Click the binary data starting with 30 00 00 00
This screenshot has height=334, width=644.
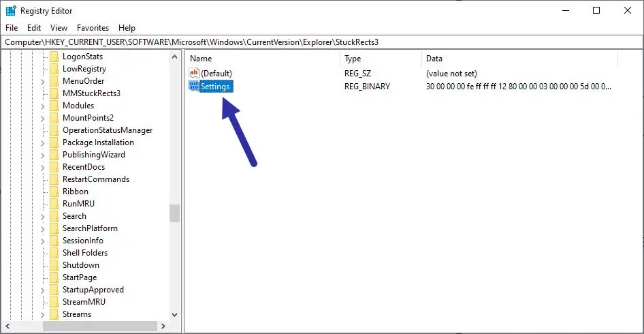point(519,87)
